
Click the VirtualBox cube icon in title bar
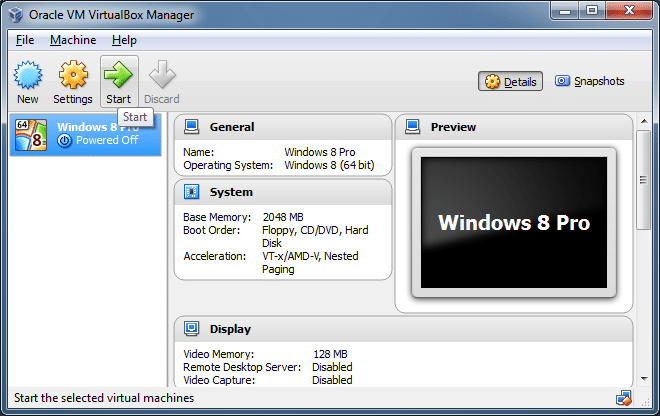[x=16, y=15]
